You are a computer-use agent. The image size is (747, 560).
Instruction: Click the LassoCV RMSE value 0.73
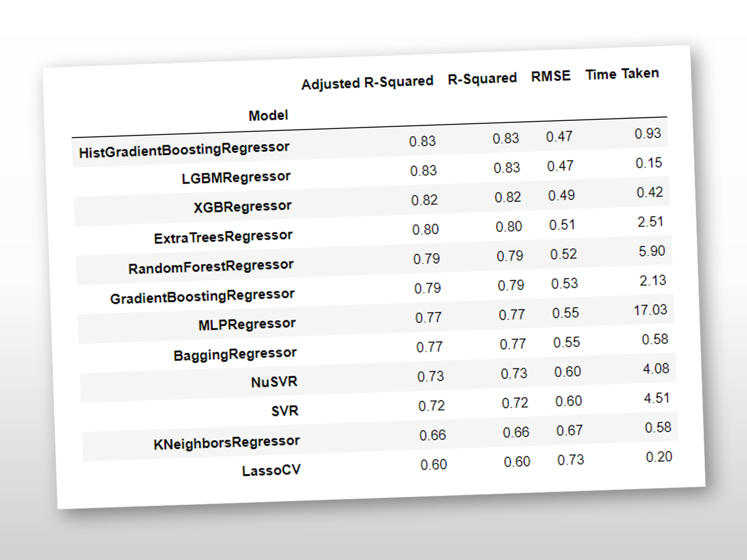coord(570,460)
